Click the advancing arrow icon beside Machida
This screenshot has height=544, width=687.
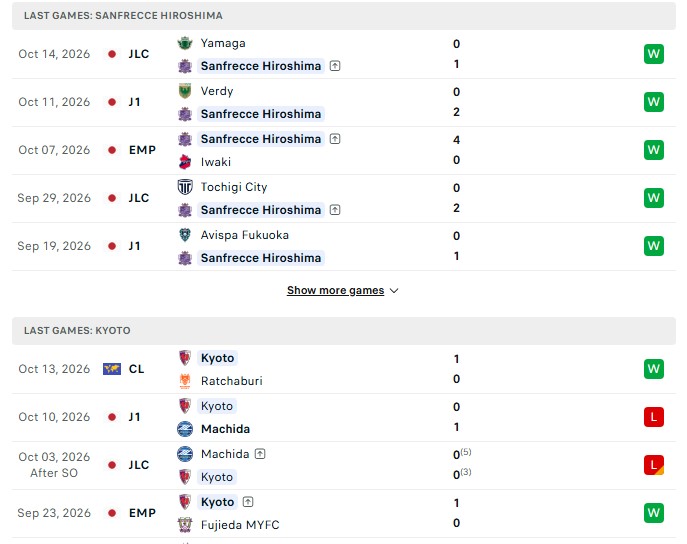(260, 454)
